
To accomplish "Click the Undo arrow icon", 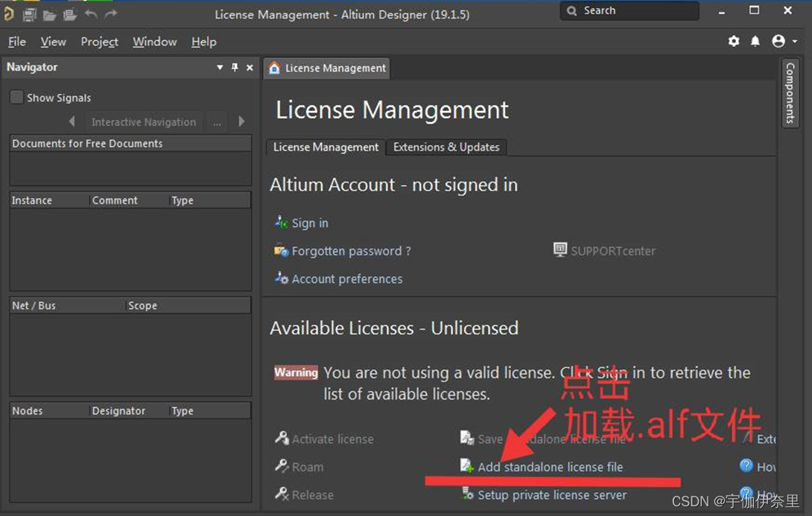I will tap(91, 14).
